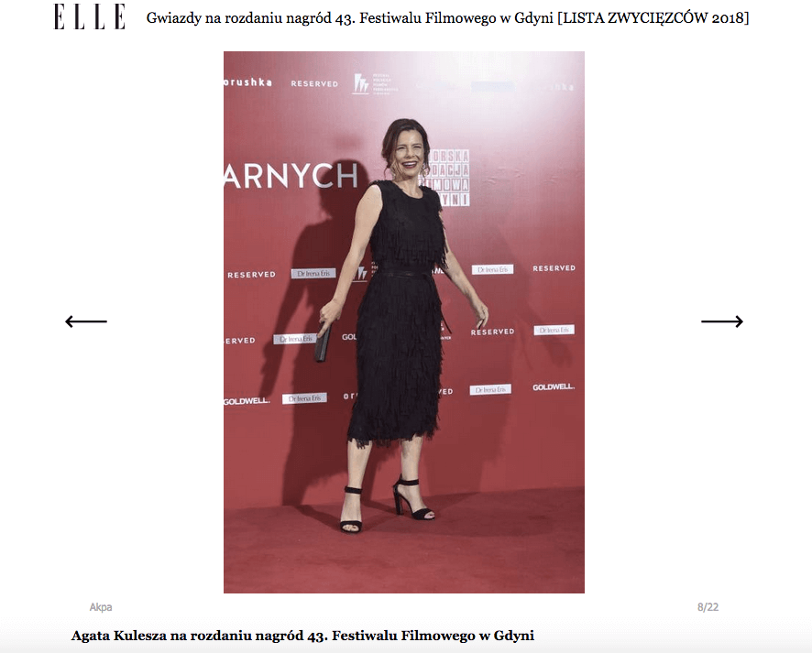The width and height of the screenshot is (812, 653).
Task: Go to the previous gallery photo arrow
Action: 86,321
